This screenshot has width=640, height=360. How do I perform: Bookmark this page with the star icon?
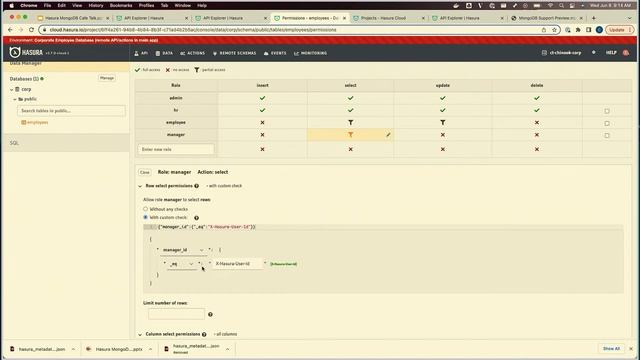click(554, 30)
